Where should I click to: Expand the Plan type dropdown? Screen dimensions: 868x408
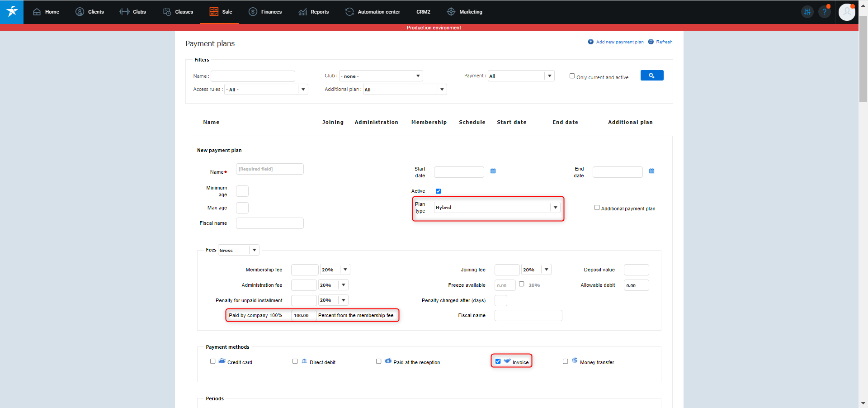[555, 207]
